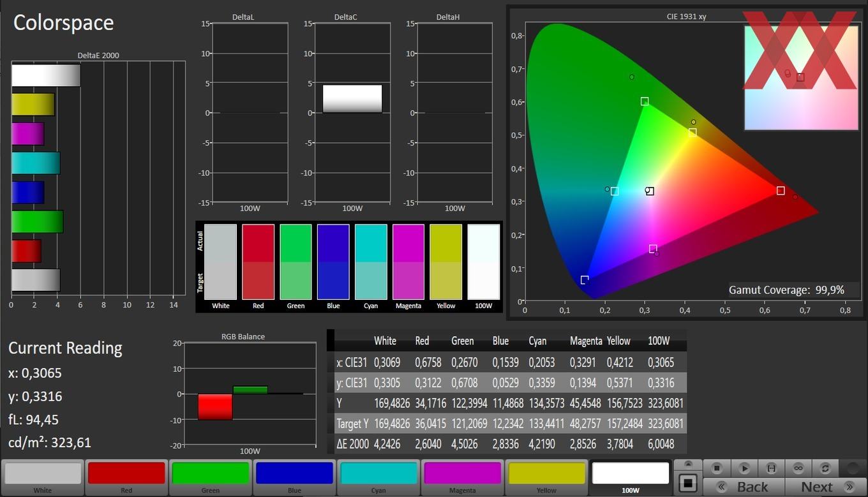Select the Red swatch in bottom strip
The width and height of the screenshot is (868, 497).
126,477
